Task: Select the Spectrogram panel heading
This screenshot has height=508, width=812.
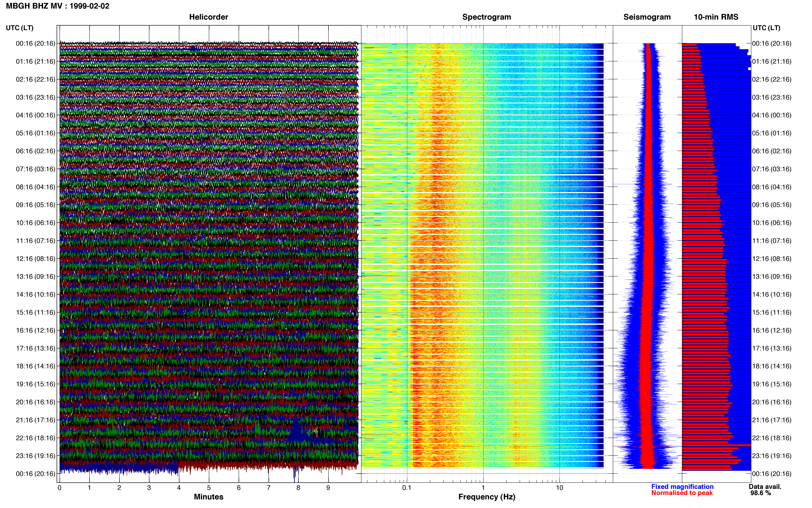Action: (x=487, y=17)
